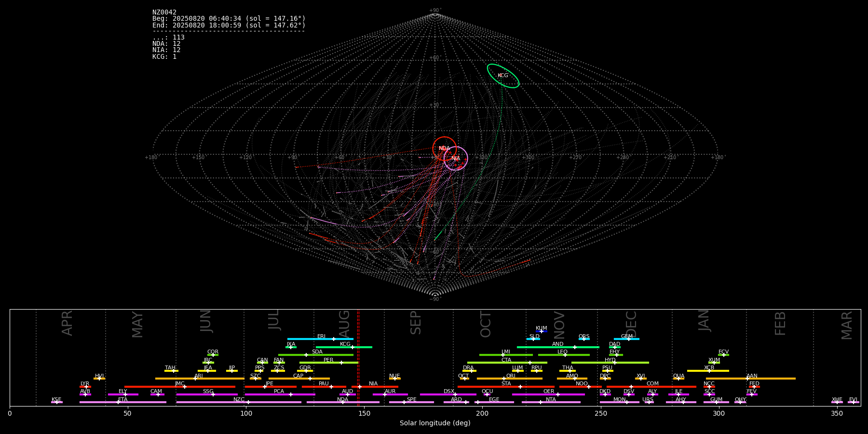Click the NZ0042 station ID text
Screen dimensions: 868x434
(x=164, y=13)
